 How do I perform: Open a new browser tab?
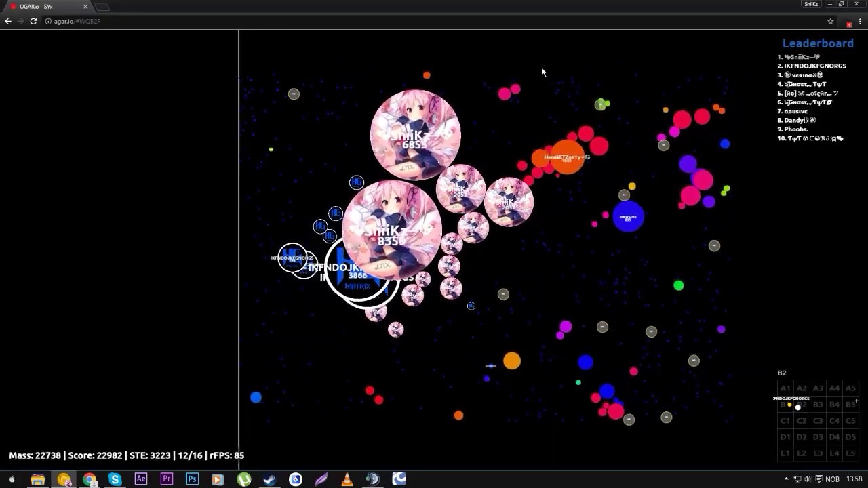102,7
